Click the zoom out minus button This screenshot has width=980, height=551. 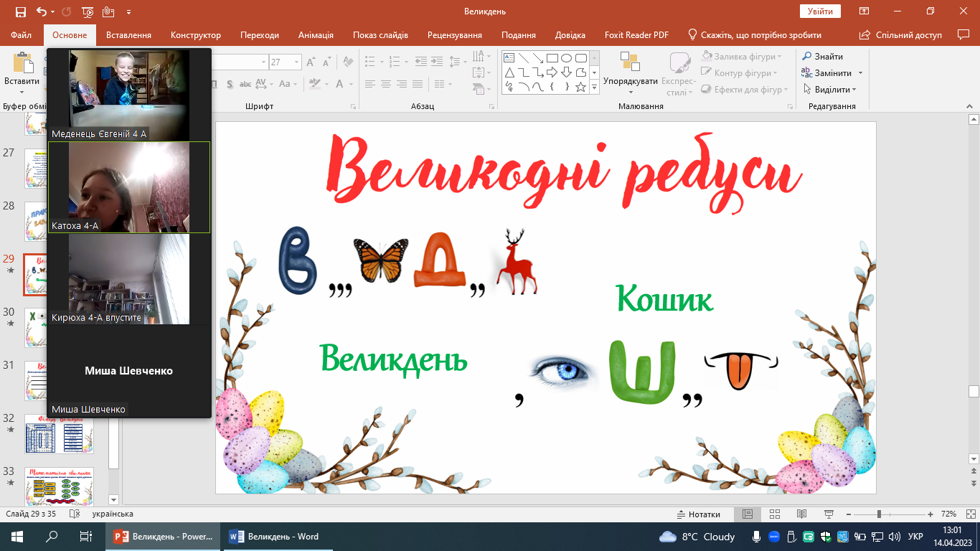[849, 514]
